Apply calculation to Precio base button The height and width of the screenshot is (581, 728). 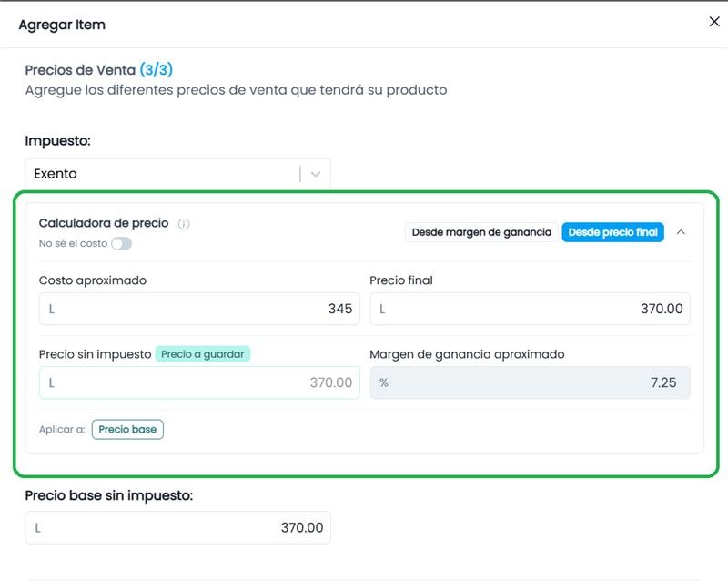pyautogui.click(x=127, y=429)
